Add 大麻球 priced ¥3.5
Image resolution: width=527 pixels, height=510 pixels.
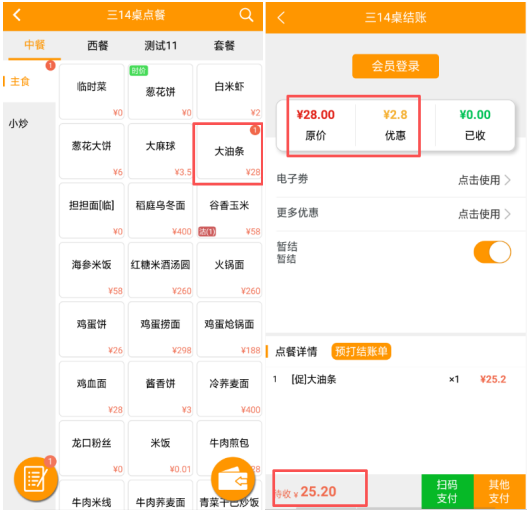point(161,151)
